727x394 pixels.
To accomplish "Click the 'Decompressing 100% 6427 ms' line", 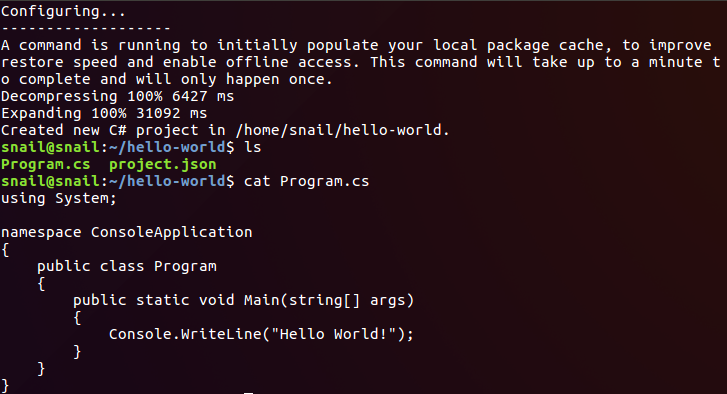I will coord(117,96).
